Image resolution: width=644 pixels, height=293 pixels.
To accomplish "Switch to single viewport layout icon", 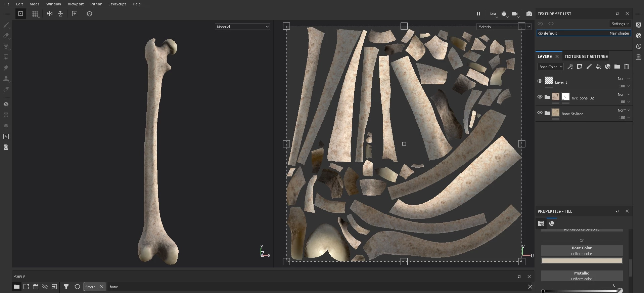I will coord(20,14).
